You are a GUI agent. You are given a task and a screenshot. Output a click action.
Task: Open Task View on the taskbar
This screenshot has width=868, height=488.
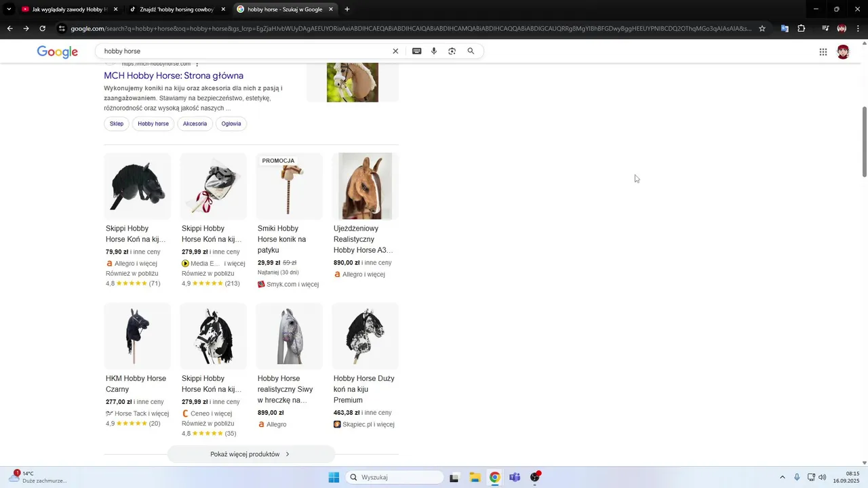(454, 477)
